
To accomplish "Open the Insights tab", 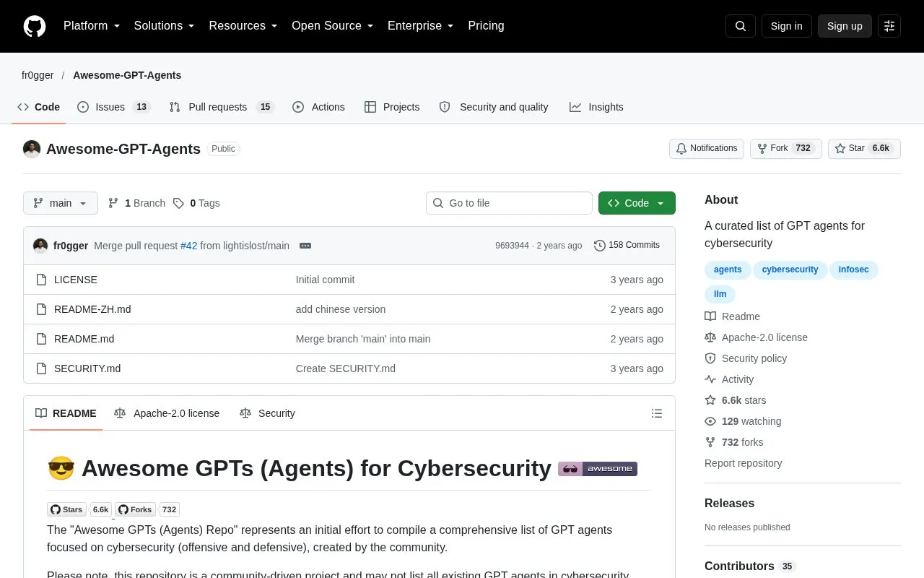I will coord(596,107).
